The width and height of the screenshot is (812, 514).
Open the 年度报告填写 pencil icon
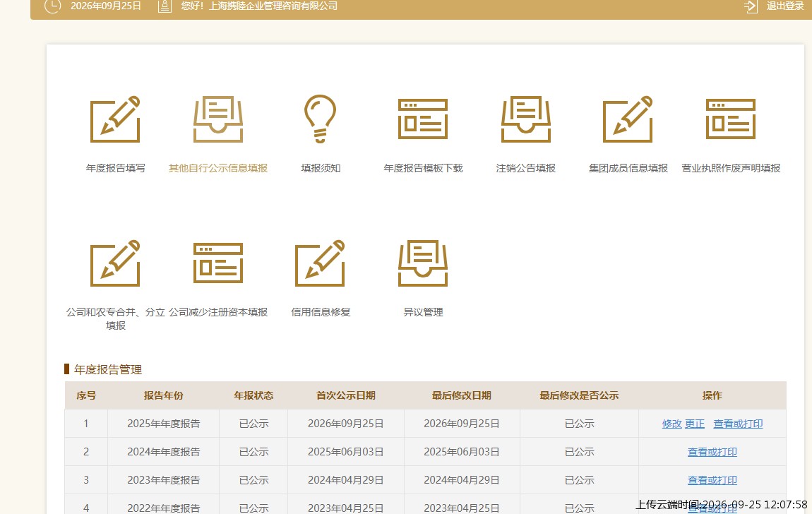115,119
